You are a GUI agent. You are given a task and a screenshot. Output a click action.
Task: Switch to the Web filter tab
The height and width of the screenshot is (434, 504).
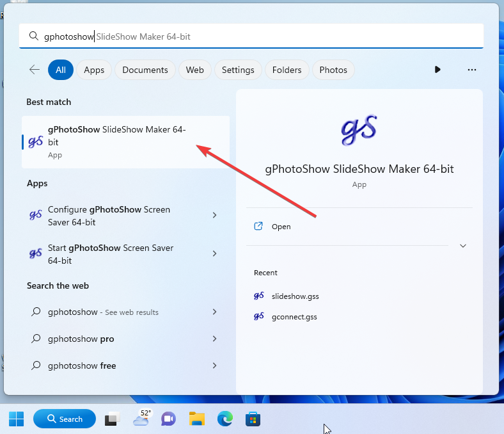click(x=195, y=70)
